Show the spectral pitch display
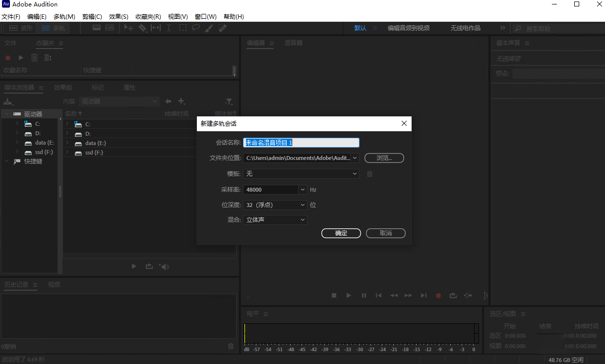Image resolution: width=605 pixels, height=364 pixels. coord(110,28)
